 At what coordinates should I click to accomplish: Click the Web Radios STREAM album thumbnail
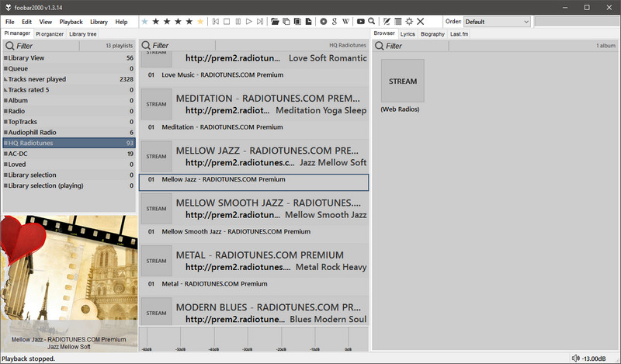point(402,81)
